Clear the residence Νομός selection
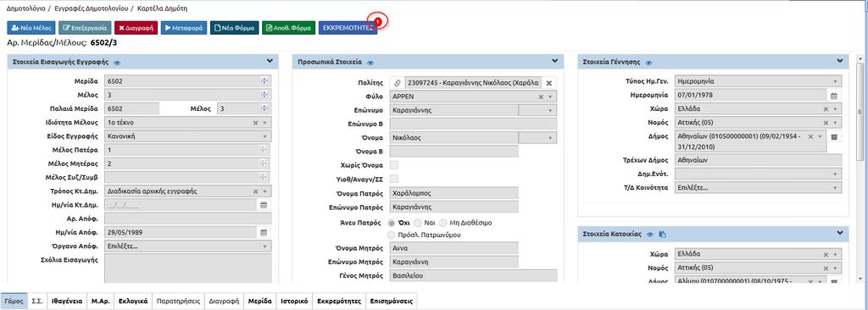The image size is (868, 310). [826, 268]
